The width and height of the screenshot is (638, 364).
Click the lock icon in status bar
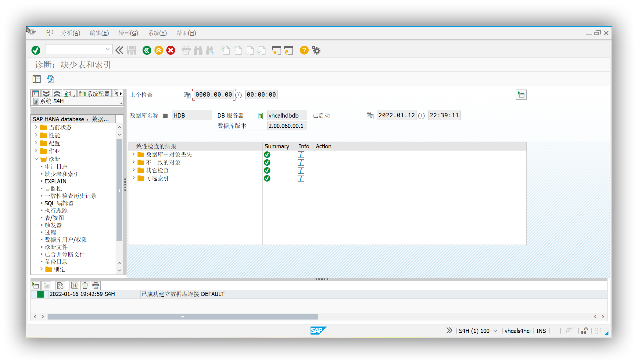[584, 331]
